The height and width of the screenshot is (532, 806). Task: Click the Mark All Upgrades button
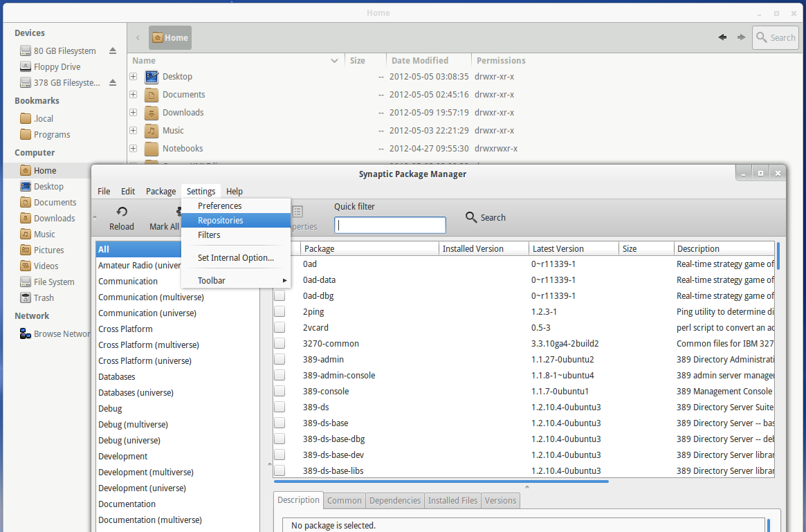[165, 219]
